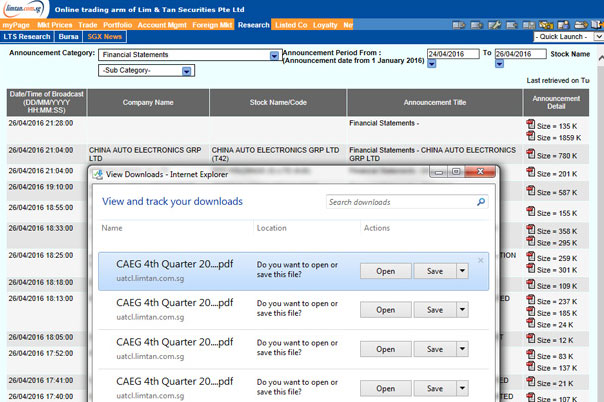Open PDF icon sized 24 K
Screen dimensions: 604x402
coord(531,323)
